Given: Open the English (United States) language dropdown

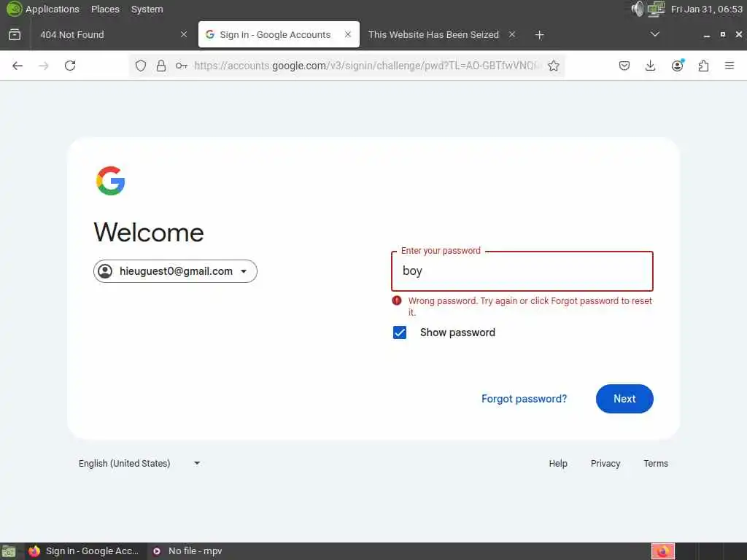Looking at the screenshot, I should pyautogui.click(x=139, y=463).
